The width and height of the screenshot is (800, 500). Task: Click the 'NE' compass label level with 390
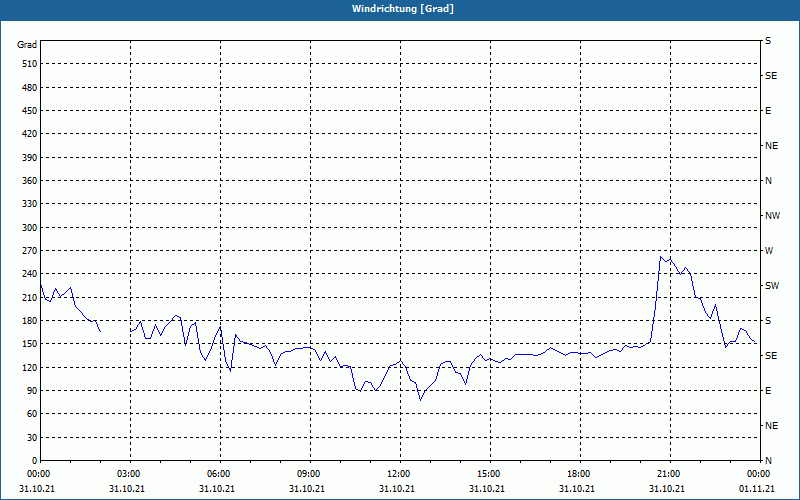coord(771,146)
